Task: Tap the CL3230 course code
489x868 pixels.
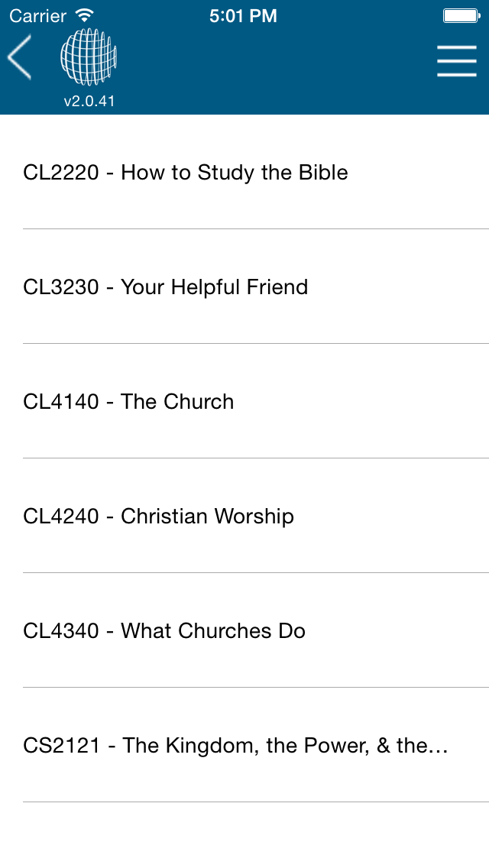Action: click(x=61, y=287)
